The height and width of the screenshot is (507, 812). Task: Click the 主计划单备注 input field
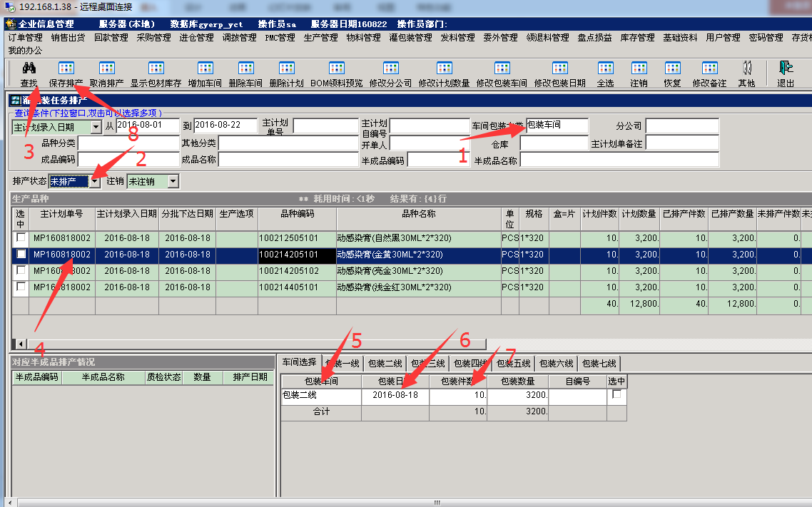pos(683,143)
